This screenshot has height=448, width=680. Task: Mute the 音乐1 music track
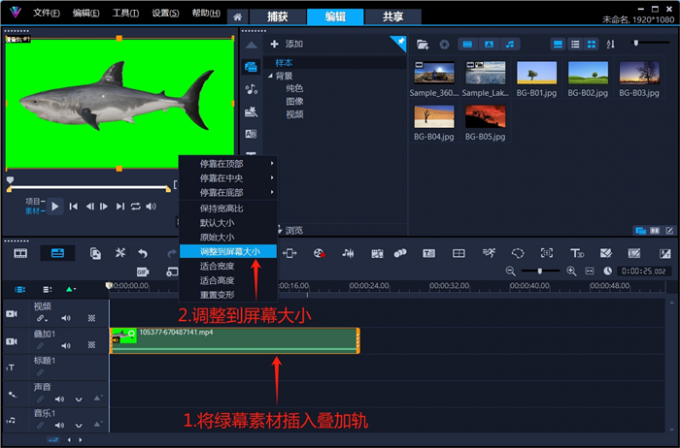point(59,425)
